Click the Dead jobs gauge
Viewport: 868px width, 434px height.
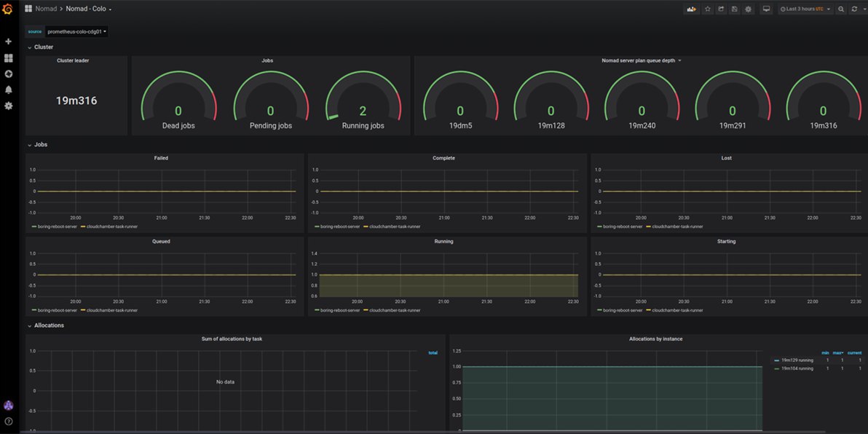click(178, 100)
